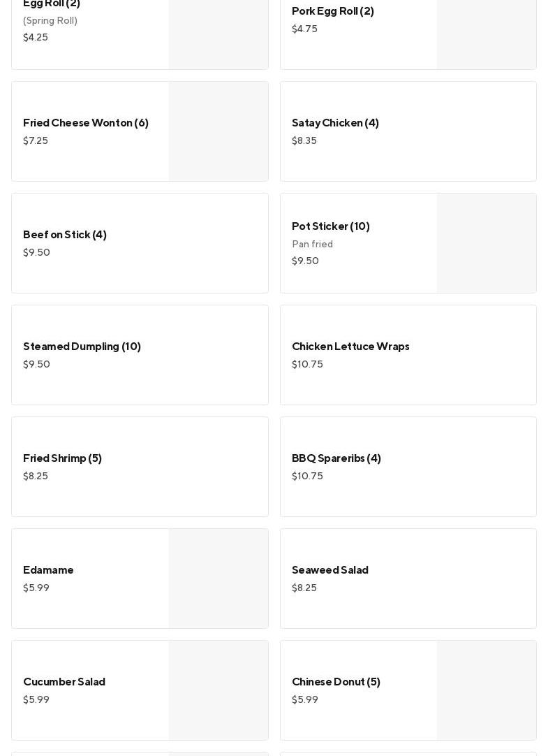Viewport: 548px width, 756px height.
Task: Click the Cucumber Salad photo thumbnail
Action: pos(219,690)
